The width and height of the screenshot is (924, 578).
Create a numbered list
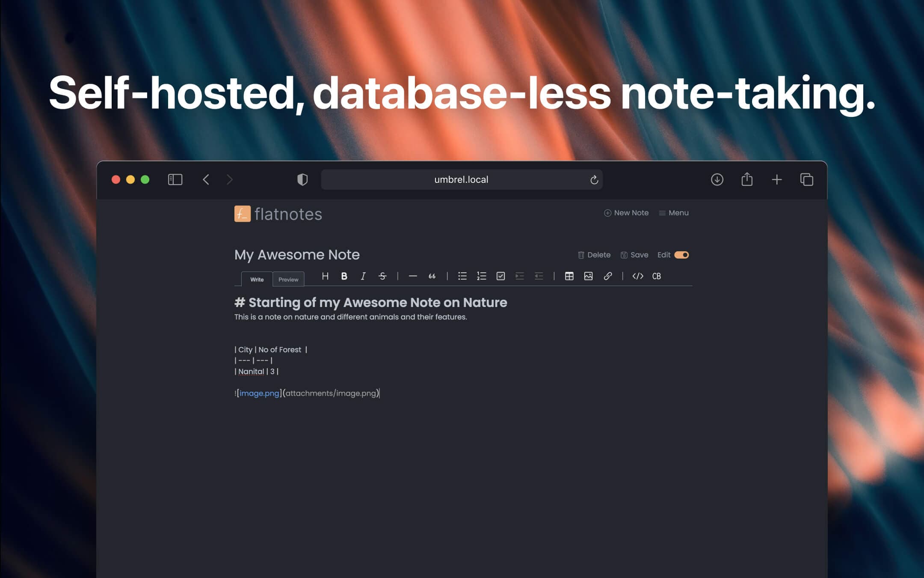481,276
